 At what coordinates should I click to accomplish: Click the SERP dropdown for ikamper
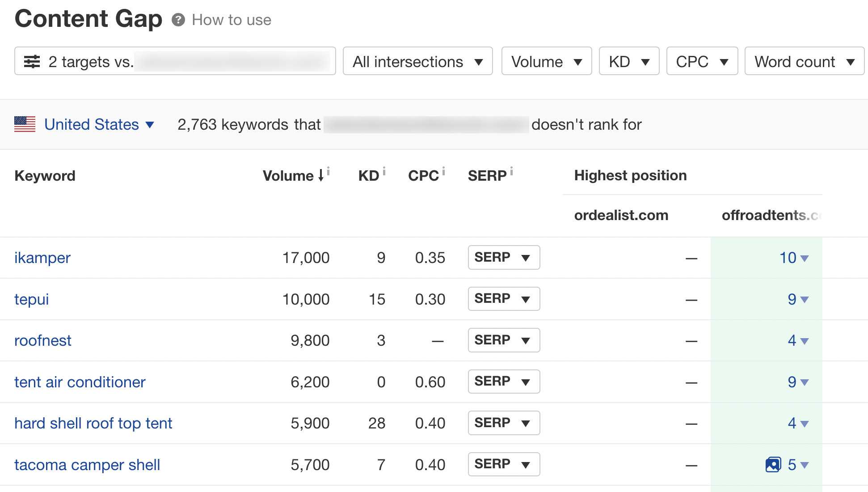[x=503, y=257]
